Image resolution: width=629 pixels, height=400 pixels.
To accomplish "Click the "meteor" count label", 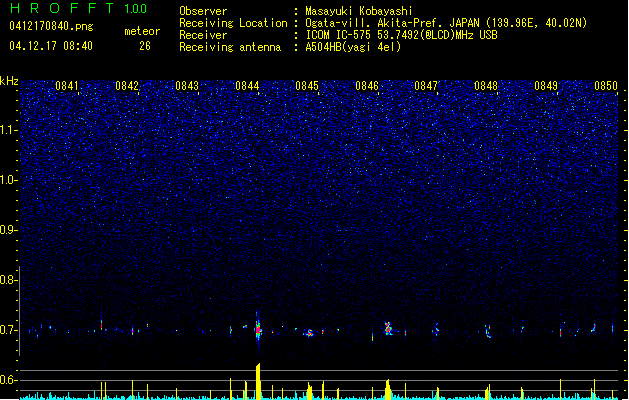I will 142,31.
